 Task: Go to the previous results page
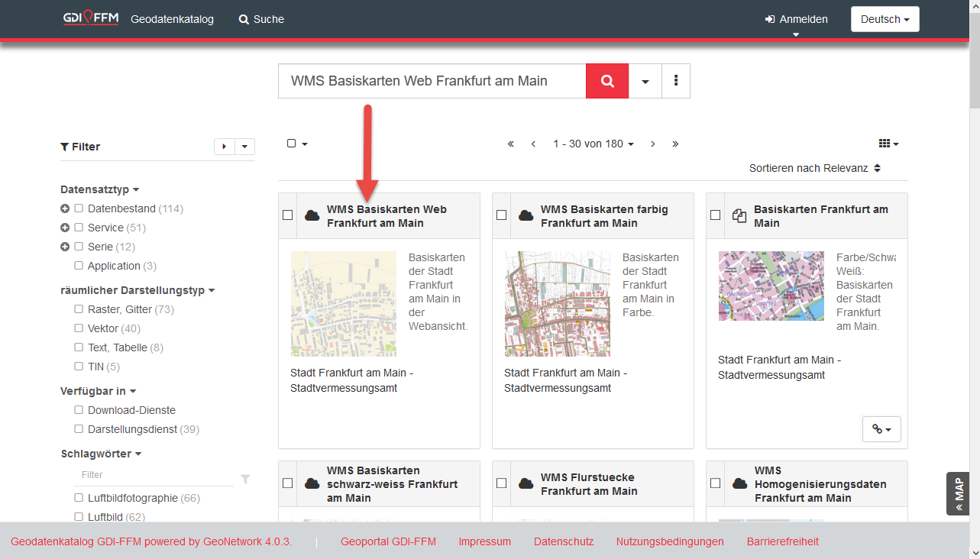(533, 144)
